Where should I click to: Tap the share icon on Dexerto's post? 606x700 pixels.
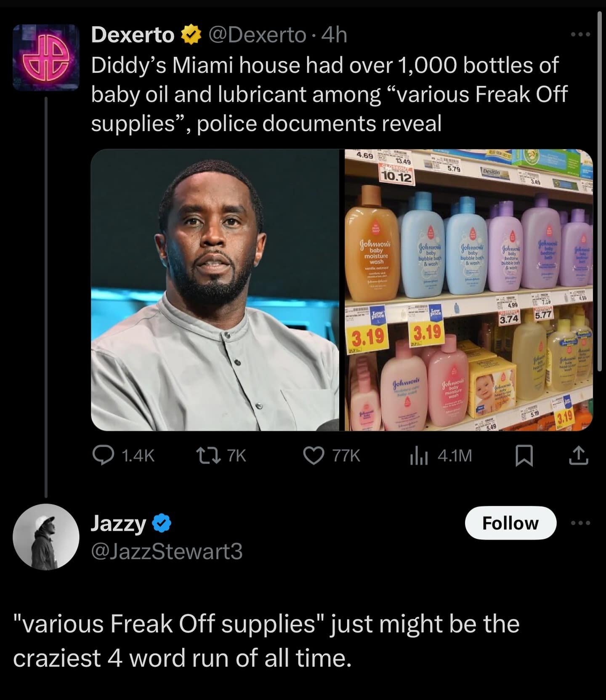pyautogui.click(x=579, y=456)
